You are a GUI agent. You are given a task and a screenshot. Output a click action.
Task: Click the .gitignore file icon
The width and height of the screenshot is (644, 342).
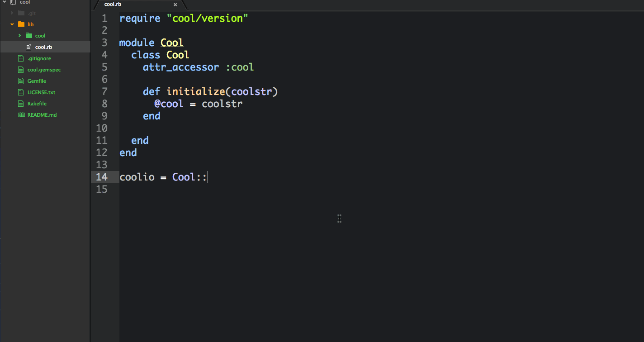tap(20, 58)
